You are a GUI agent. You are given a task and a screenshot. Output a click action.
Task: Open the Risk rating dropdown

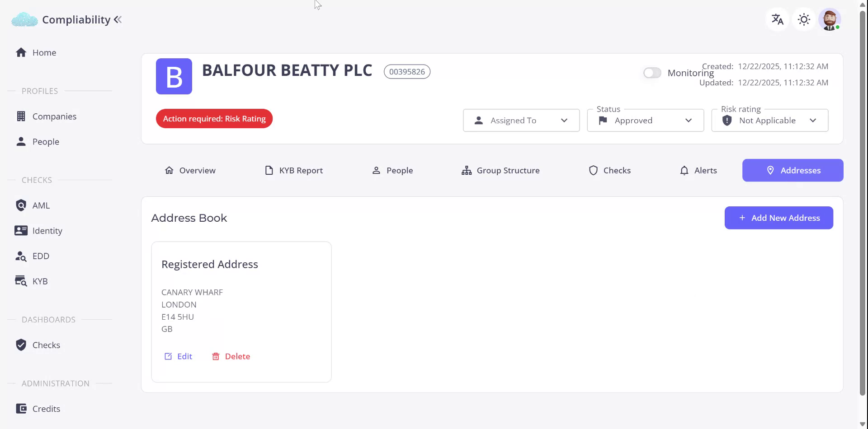pos(769,121)
